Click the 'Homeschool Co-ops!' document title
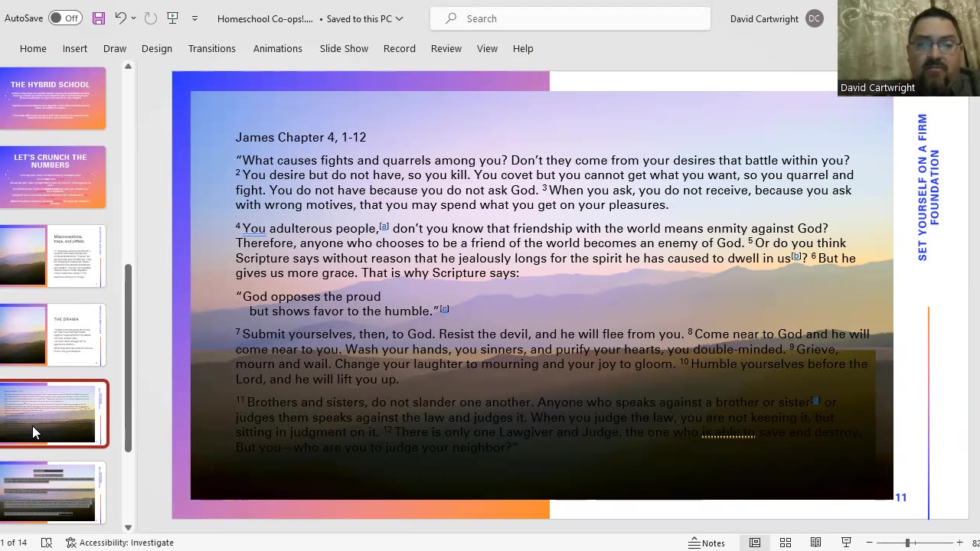The image size is (980, 551). click(x=265, y=18)
